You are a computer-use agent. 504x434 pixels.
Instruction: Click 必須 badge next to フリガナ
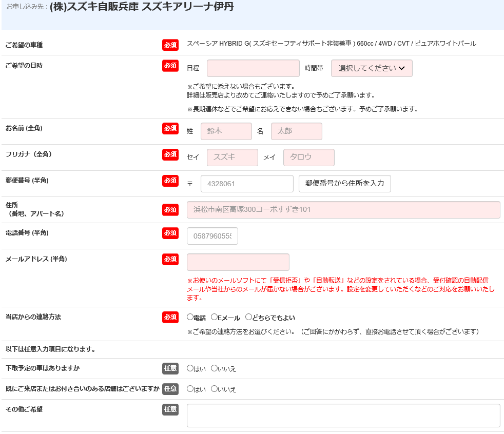pos(170,154)
